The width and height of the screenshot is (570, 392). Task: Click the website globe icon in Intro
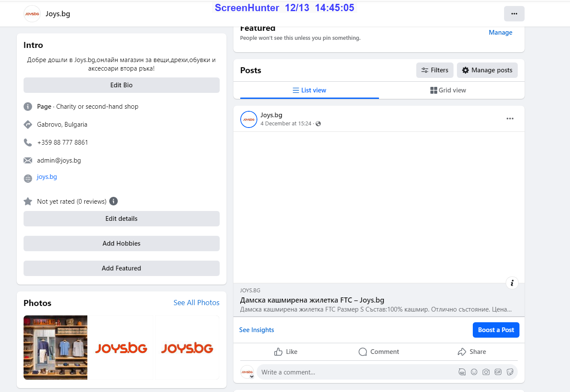tap(28, 178)
